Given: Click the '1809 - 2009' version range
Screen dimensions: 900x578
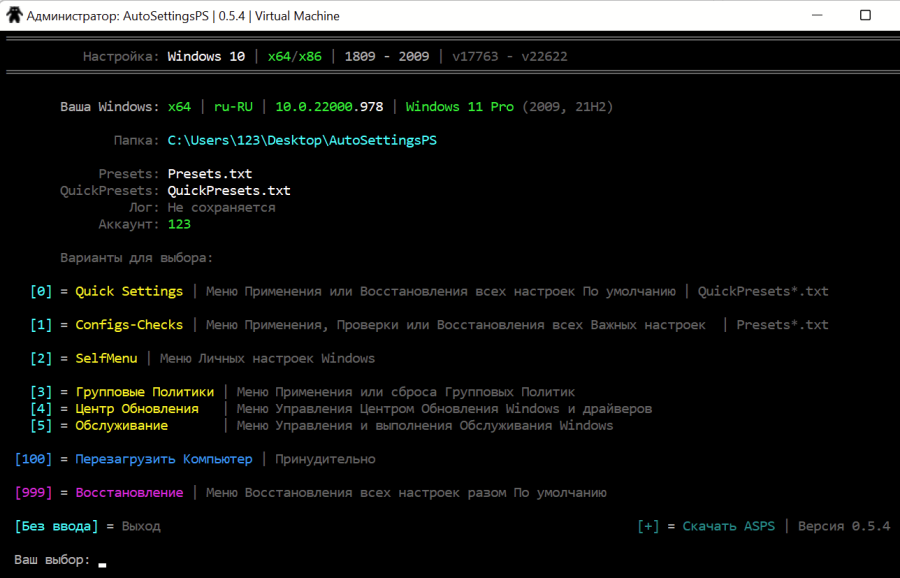Looking at the screenshot, I should tap(387, 56).
